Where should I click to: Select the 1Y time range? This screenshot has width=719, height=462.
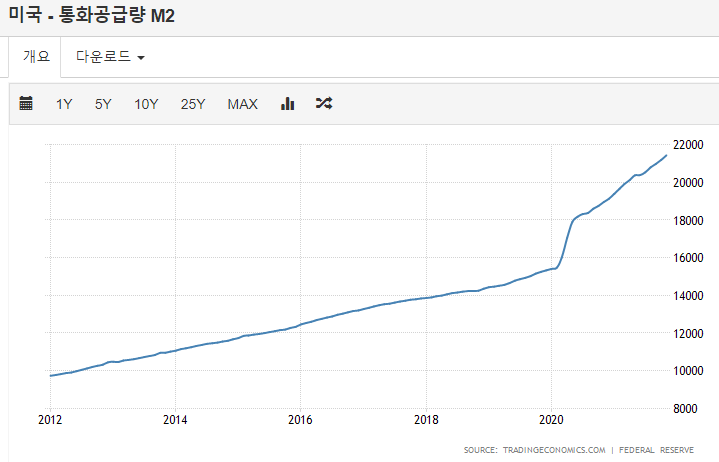point(64,104)
